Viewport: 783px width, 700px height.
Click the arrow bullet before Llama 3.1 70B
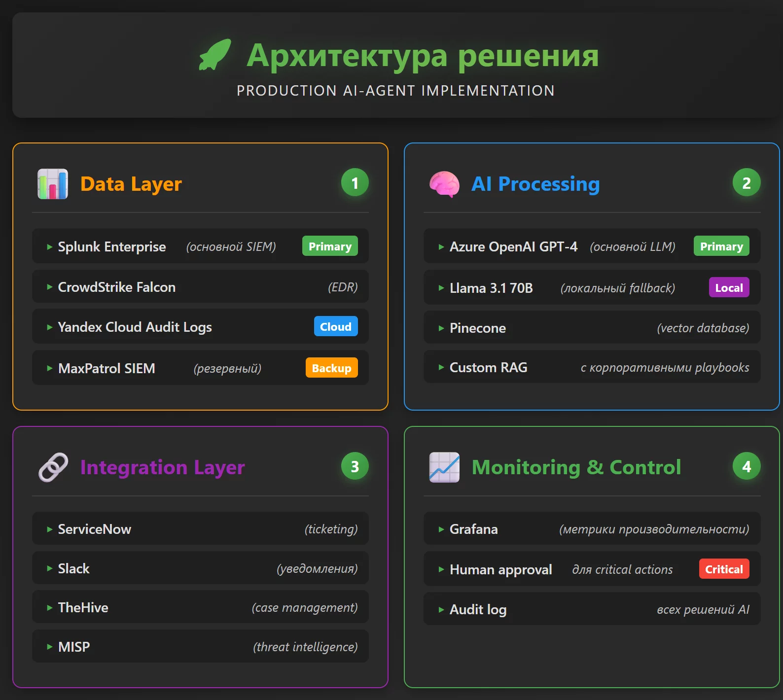pyautogui.click(x=441, y=288)
